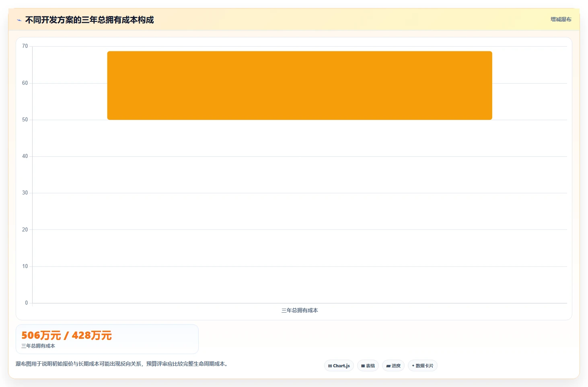This screenshot has height=387, width=588.
Task: Click the y-axis tick label 0
Action: coord(27,303)
